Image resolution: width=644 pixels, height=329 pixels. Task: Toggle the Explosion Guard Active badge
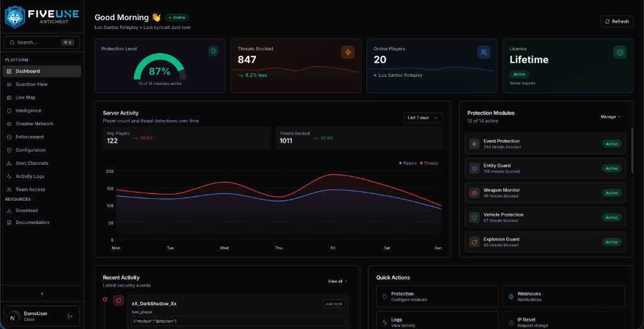[x=611, y=242]
